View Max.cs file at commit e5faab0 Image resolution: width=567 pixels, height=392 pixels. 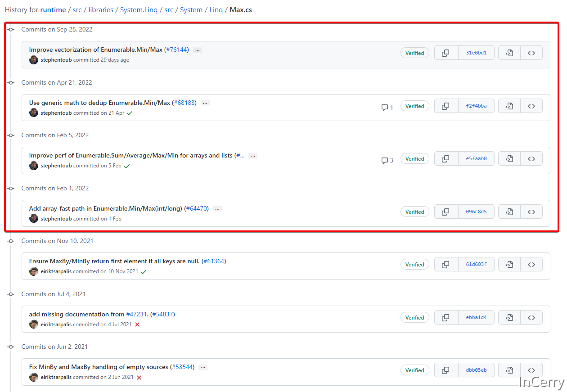point(509,159)
